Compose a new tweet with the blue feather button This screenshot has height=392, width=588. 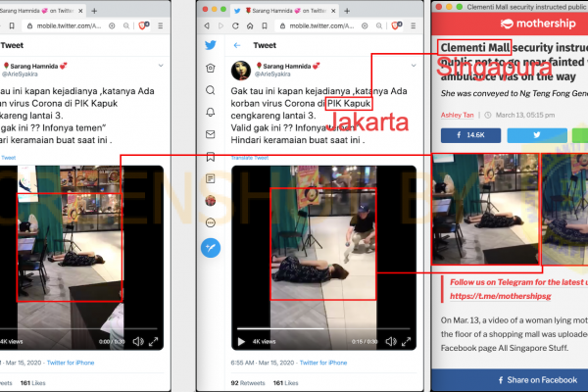point(211,248)
